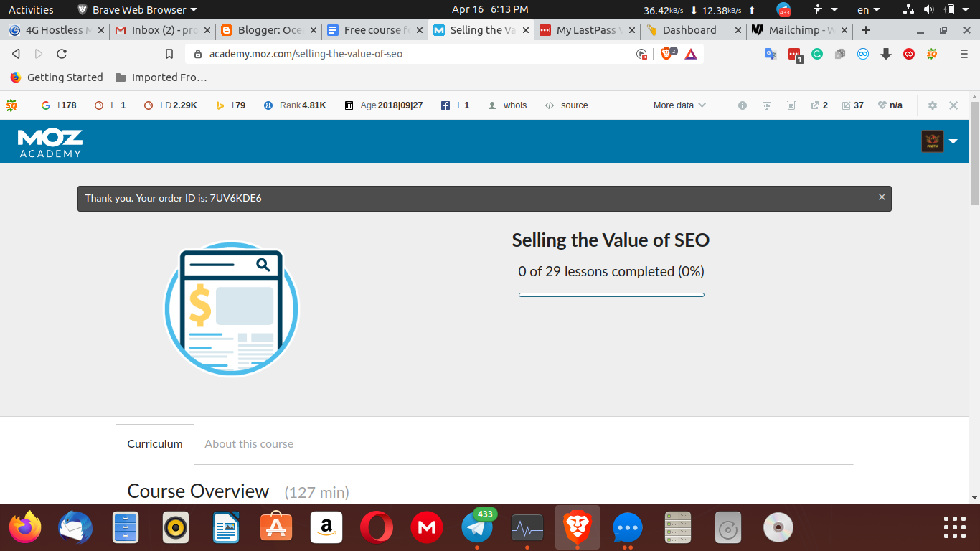Open Brave Rewards triangle icon
This screenshot has height=551, width=980.
click(x=691, y=54)
